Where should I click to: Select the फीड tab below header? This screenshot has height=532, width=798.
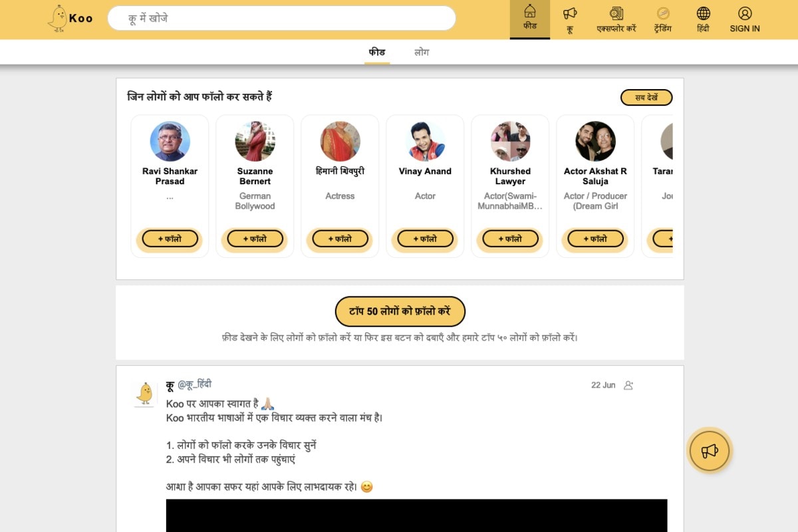377,52
